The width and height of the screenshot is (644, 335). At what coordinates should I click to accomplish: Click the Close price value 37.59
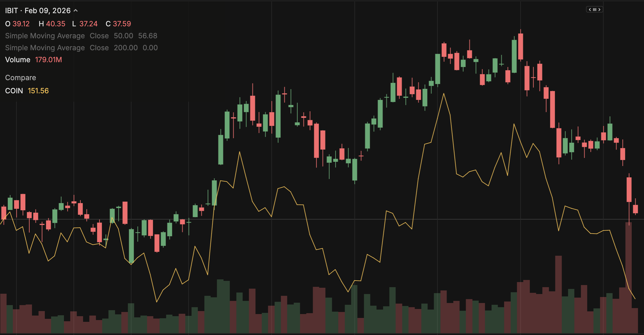coord(122,24)
